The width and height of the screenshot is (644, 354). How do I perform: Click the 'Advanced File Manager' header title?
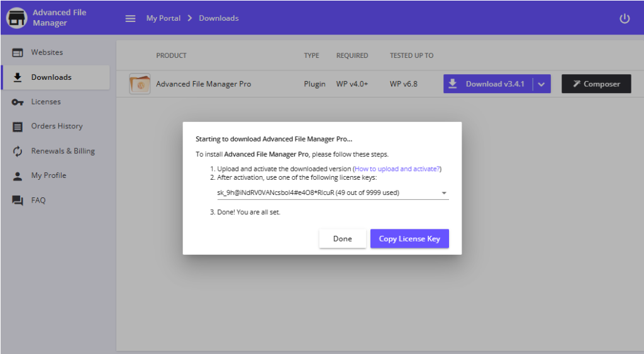tap(60, 18)
